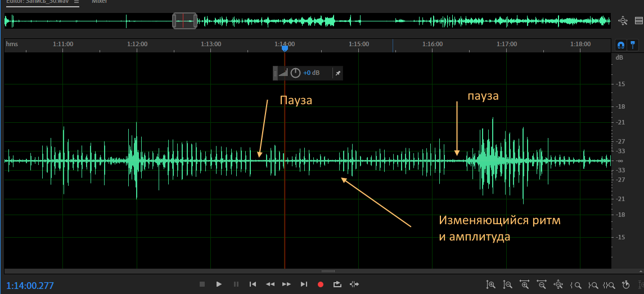Rewind the audio using the Rewind button
The width and height of the screenshot is (644, 294).
point(270,284)
